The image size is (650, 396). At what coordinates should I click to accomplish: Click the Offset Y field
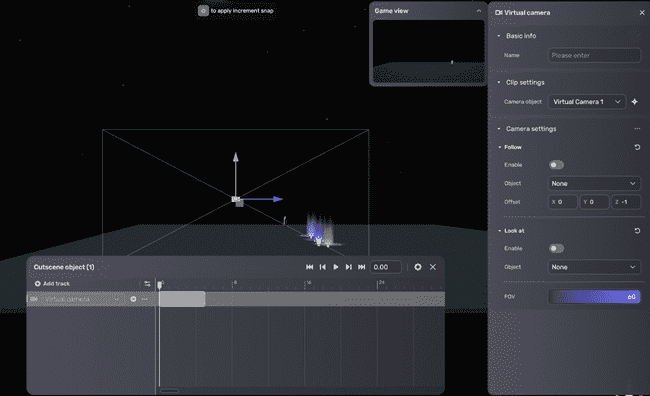[x=594, y=202]
